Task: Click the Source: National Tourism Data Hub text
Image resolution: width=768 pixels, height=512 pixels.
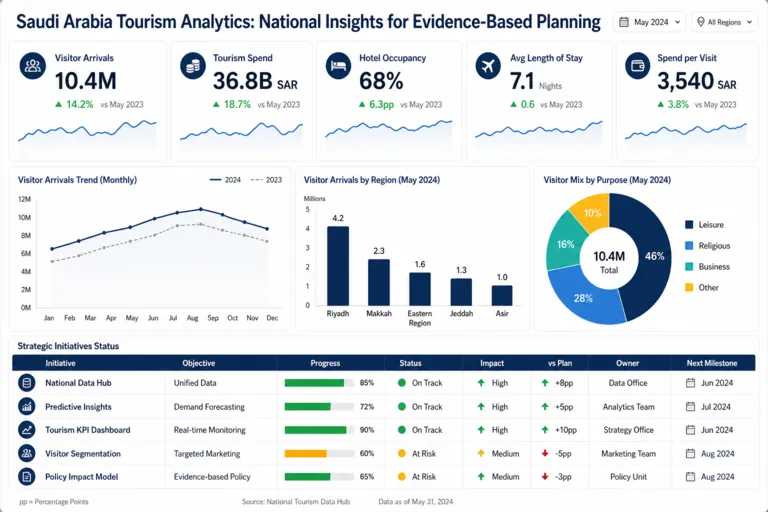Action: (x=296, y=502)
